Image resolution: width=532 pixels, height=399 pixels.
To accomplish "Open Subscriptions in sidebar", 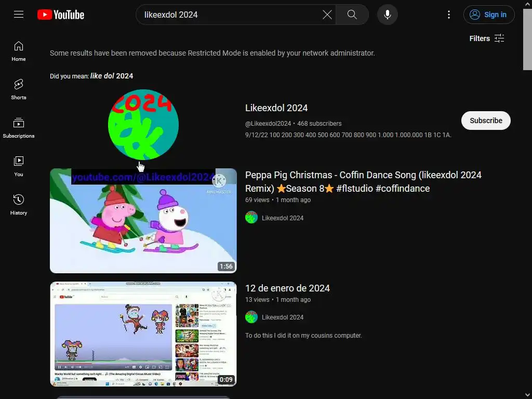I will (19, 128).
